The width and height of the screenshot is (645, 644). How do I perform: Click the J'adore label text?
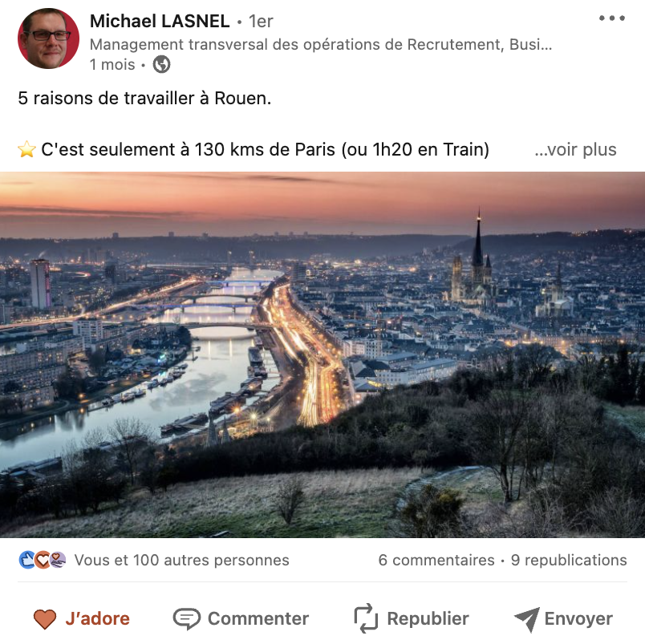(x=98, y=618)
